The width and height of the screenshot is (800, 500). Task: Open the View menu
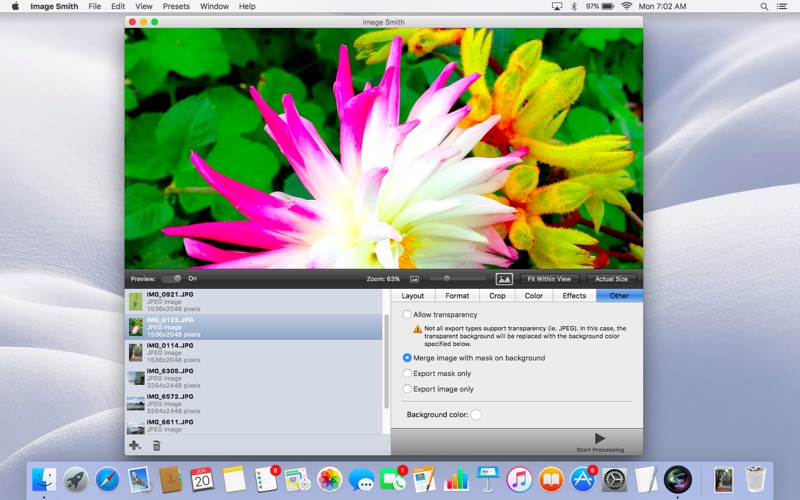click(144, 7)
